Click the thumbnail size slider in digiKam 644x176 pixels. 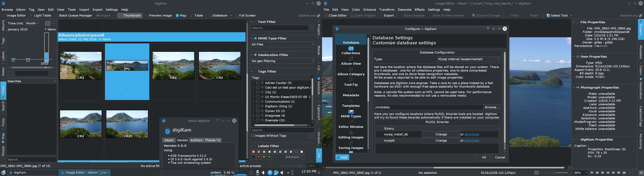click(x=292, y=166)
